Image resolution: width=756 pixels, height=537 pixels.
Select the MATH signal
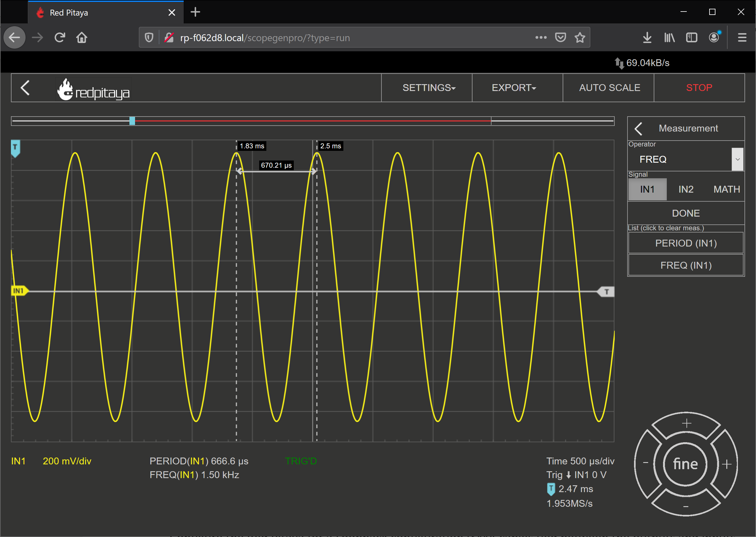[x=727, y=189]
